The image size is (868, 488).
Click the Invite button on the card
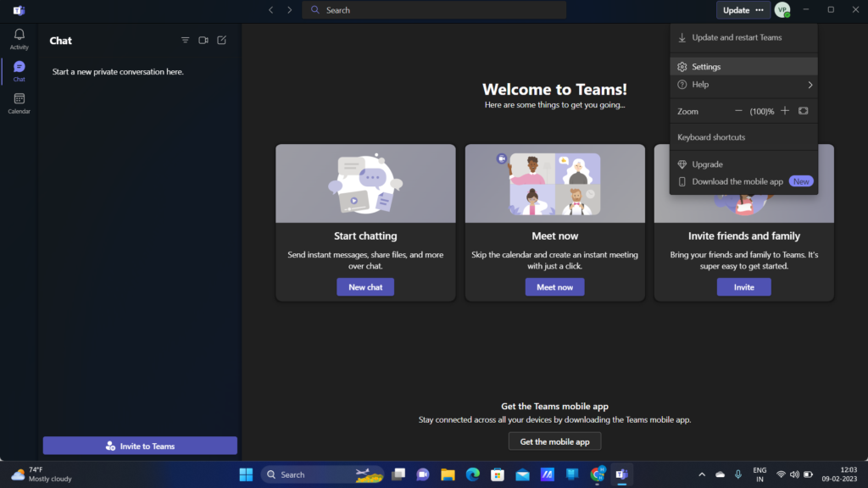pos(744,287)
